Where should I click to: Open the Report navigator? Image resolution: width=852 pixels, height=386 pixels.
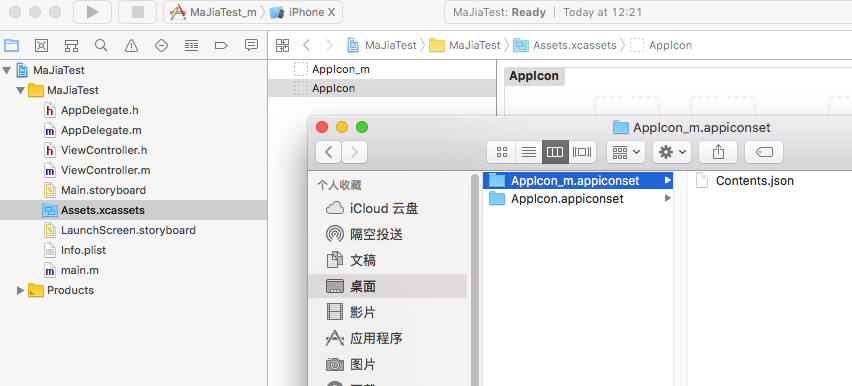click(251, 45)
